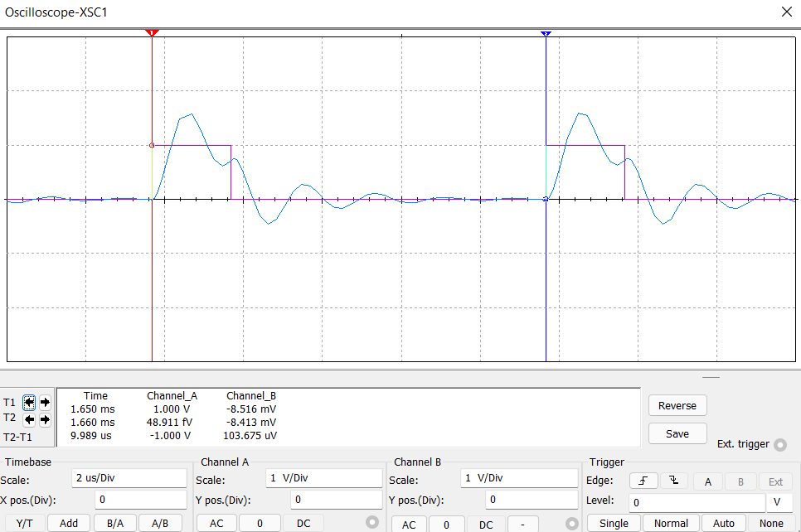Grab the blue T2 cursor marker

pos(546,34)
